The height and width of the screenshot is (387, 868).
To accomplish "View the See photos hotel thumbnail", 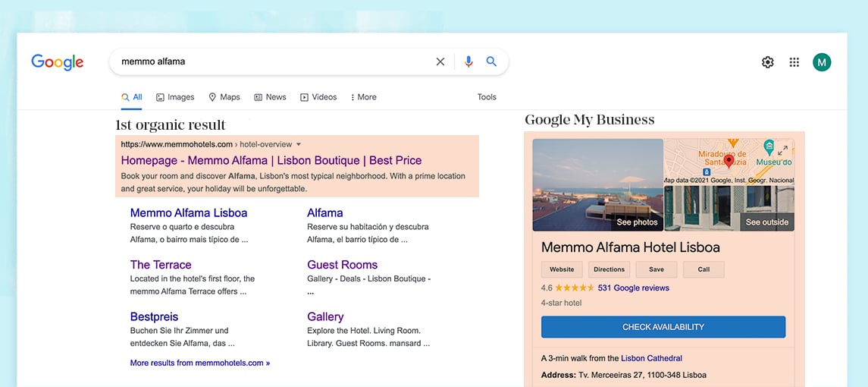I will [598, 184].
